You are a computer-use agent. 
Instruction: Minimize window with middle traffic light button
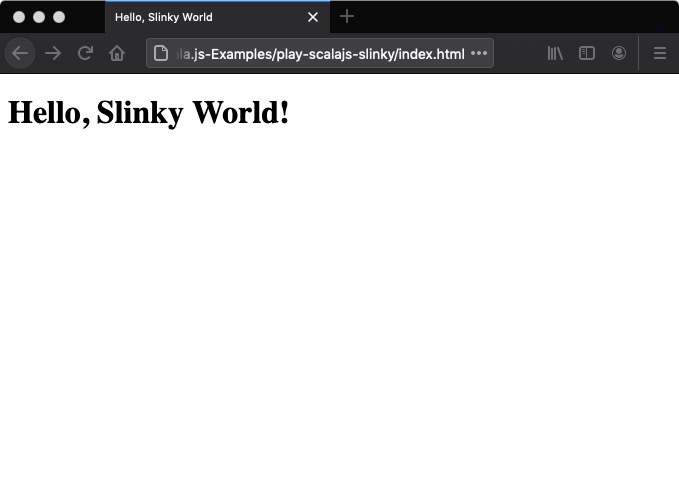click(x=39, y=17)
